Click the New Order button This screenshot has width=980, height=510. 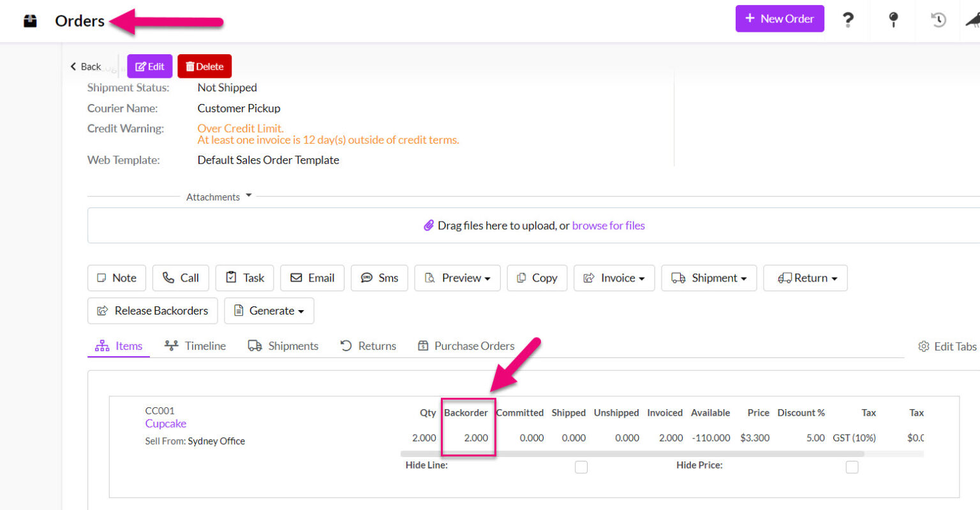coord(780,19)
